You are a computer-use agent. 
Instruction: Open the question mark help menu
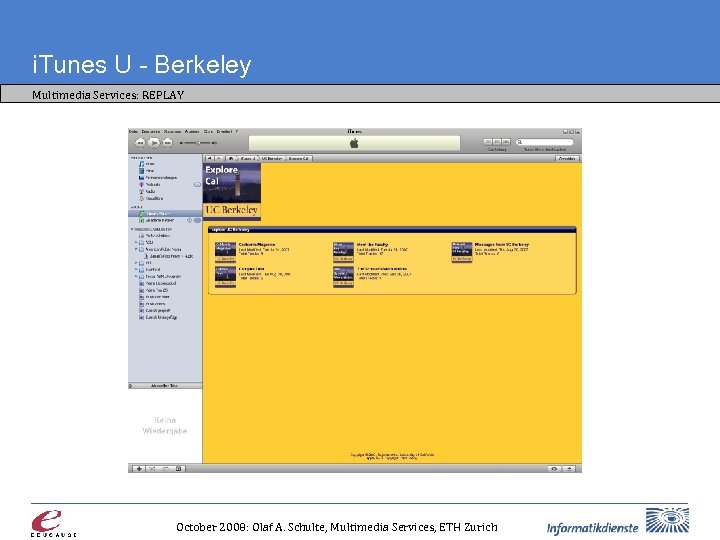click(x=237, y=131)
